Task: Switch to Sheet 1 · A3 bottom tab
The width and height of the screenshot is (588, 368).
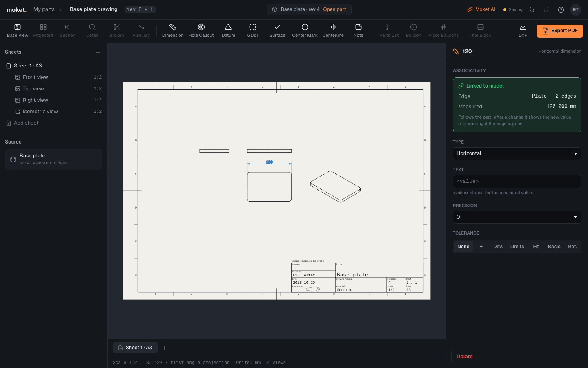Action: [135, 348]
